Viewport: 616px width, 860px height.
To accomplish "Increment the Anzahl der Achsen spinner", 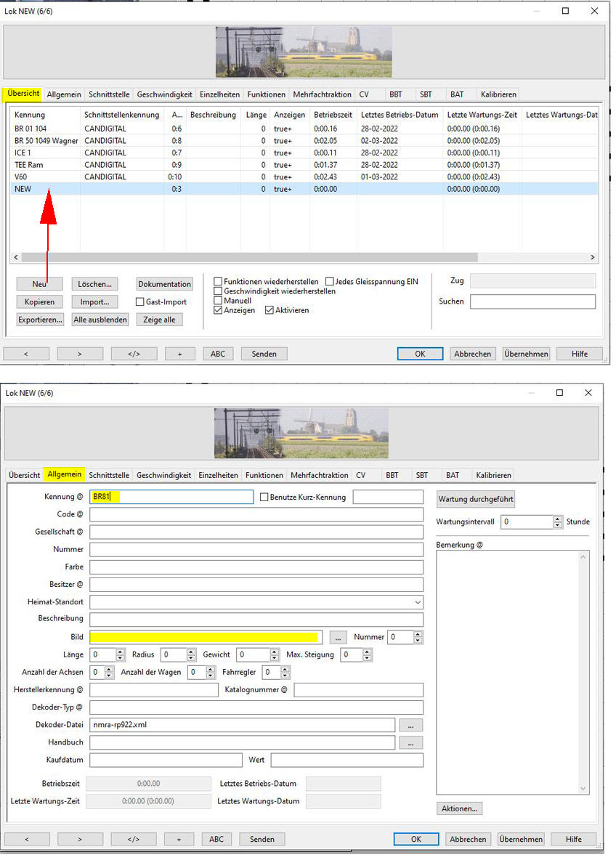I will pyautogui.click(x=110, y=669).
